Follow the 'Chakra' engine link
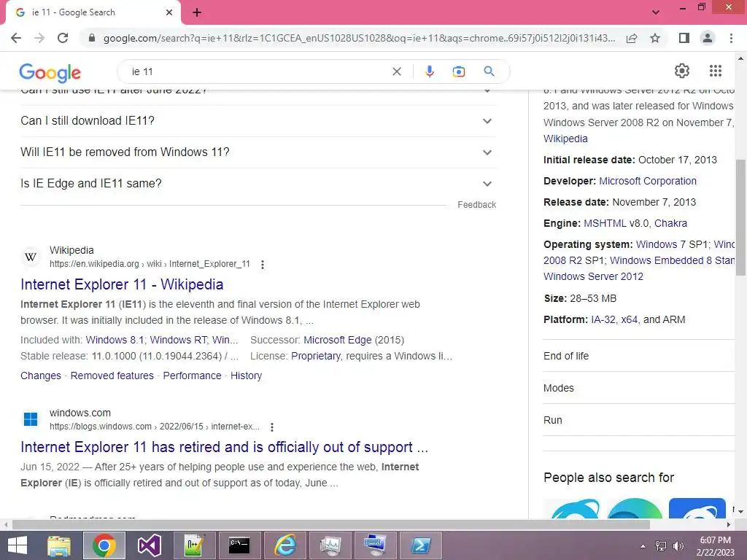 670,223
